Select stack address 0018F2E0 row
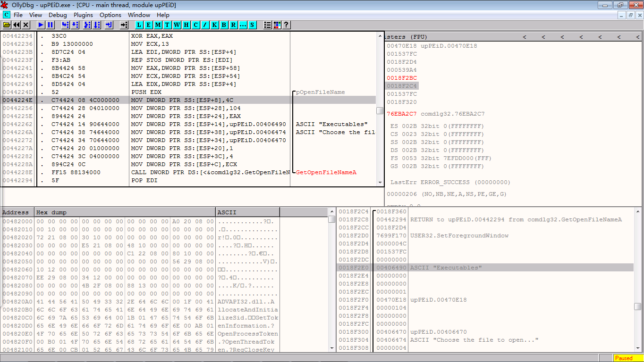This screenshot has height=362, width=644. (486, 268)
